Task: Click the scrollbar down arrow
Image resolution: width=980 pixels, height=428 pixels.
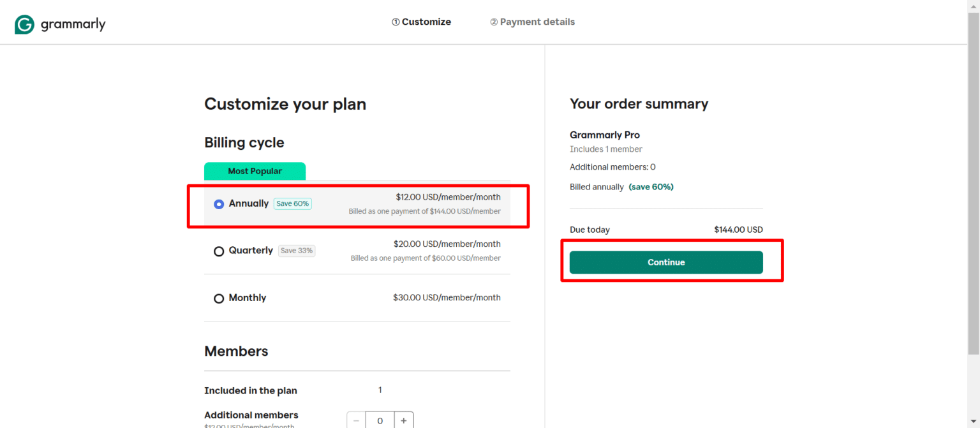Action: (975, 421)
